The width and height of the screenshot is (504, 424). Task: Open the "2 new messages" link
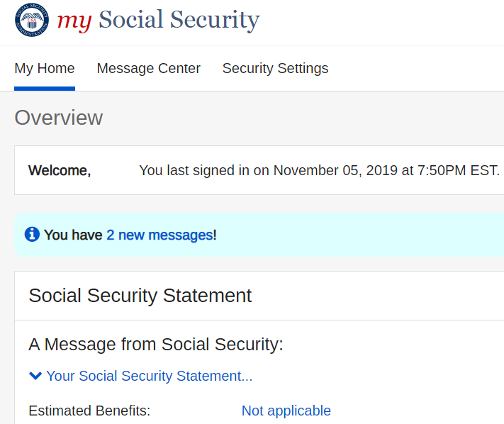click(x=159, y=235)
